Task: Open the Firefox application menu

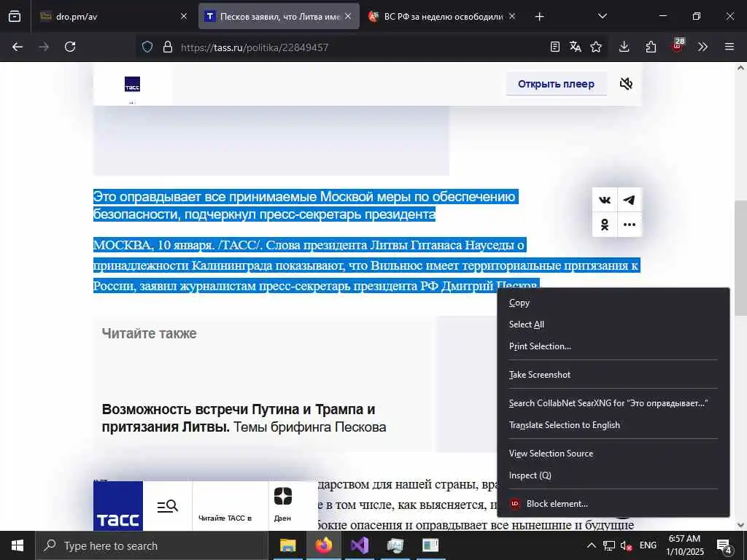Action: click(x=729, y=47)
